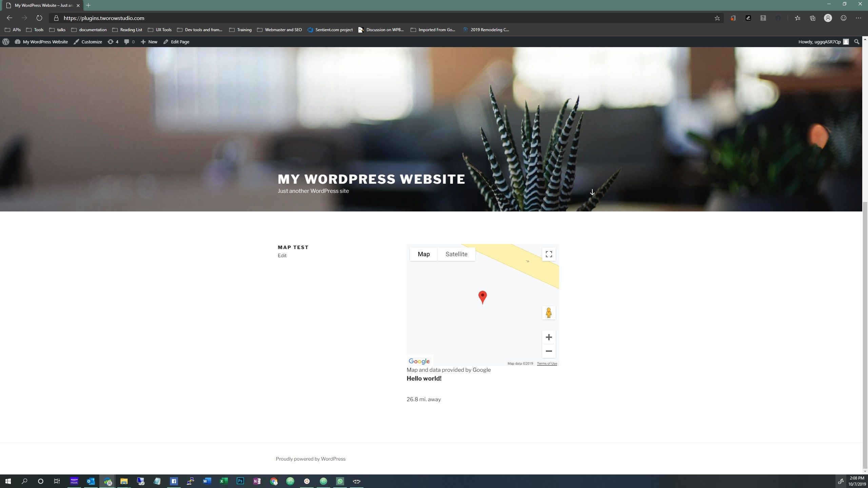This screenshot has height=488, width=868.
Task: Click the Google logo on the map
Action: (419, 361)
